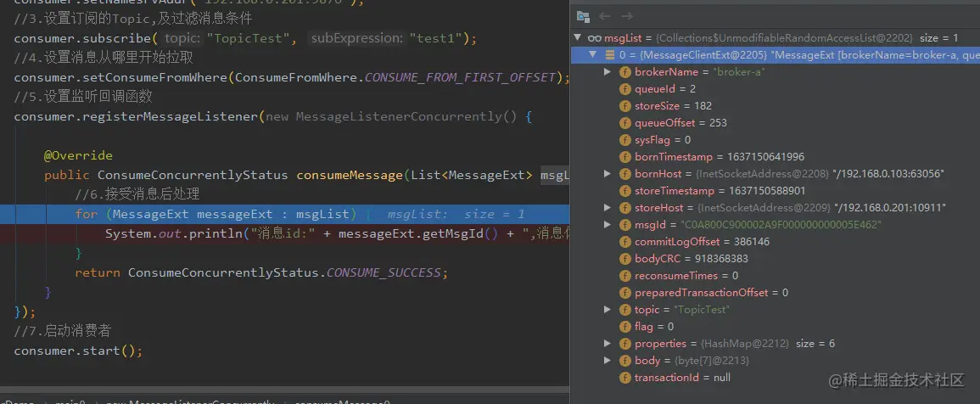Select the bornTimestamp = 1637150641996 row
The image size is (980, 404).
(775, 156)
